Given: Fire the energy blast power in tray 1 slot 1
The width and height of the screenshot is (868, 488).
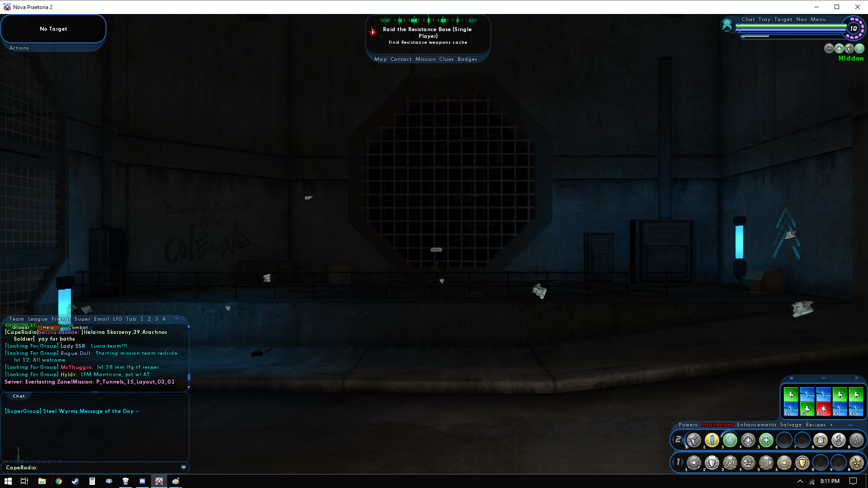Looking at the screenshot, I should coord(694,463).
